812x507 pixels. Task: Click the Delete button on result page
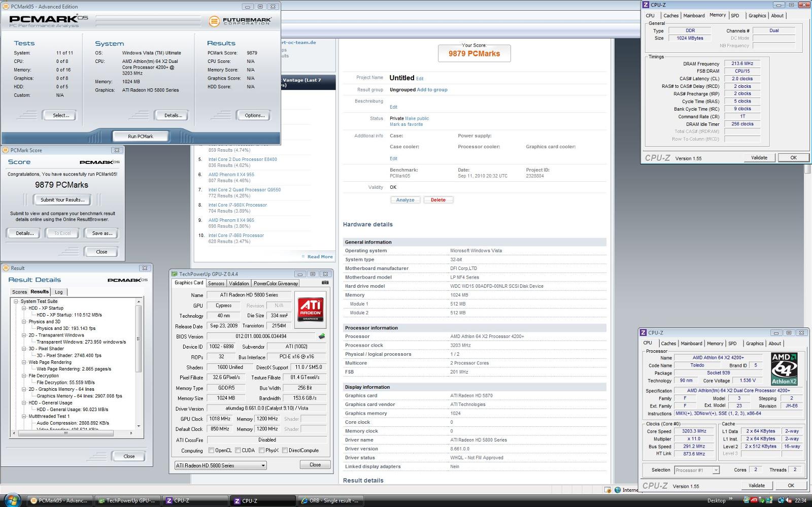[438, 200]
